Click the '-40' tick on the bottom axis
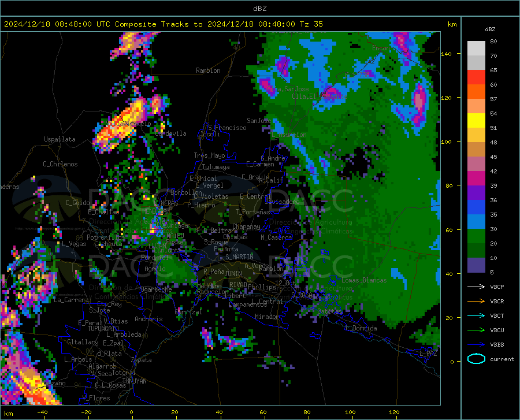520x420 pixels. click(42, 412)
